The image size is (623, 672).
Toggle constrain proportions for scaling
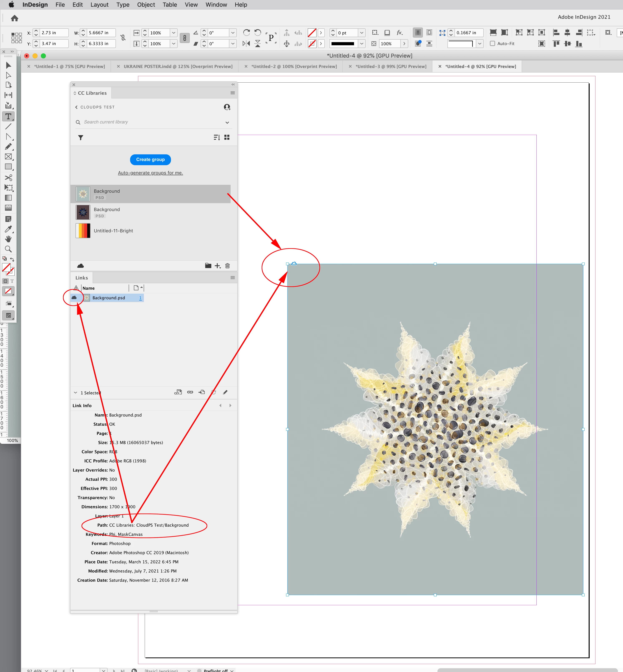coord(184,38)
